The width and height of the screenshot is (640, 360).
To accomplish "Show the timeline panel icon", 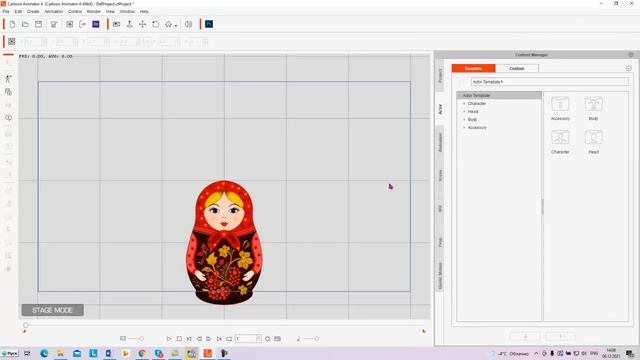I will coord(278,339).
